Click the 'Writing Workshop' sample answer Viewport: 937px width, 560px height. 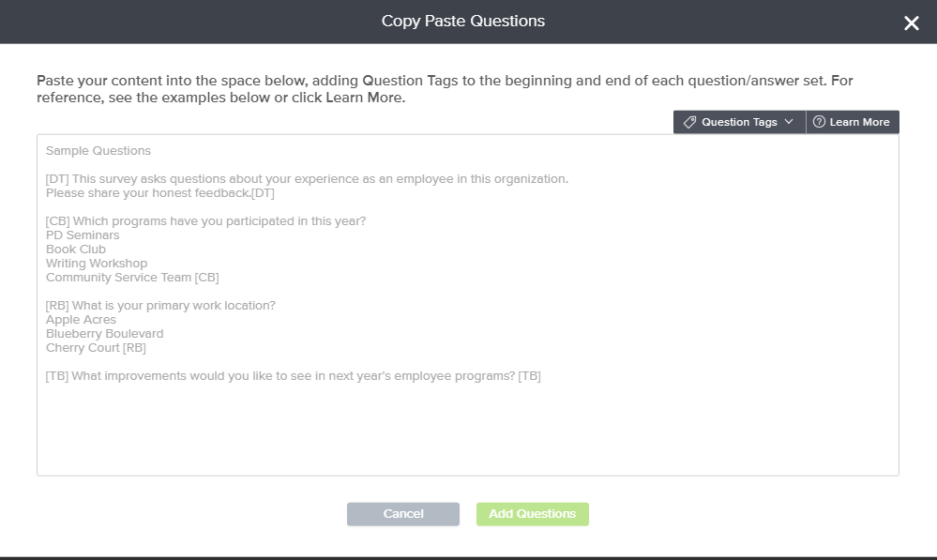97,264
